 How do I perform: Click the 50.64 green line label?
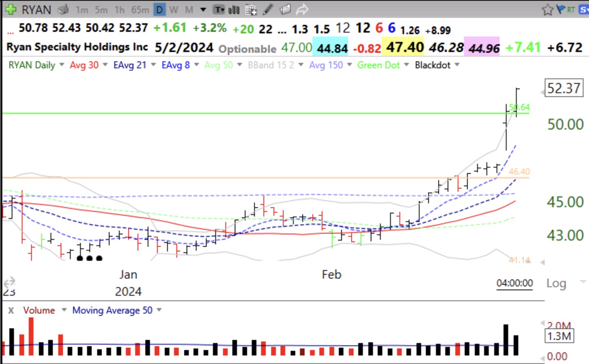click(519, 107)
